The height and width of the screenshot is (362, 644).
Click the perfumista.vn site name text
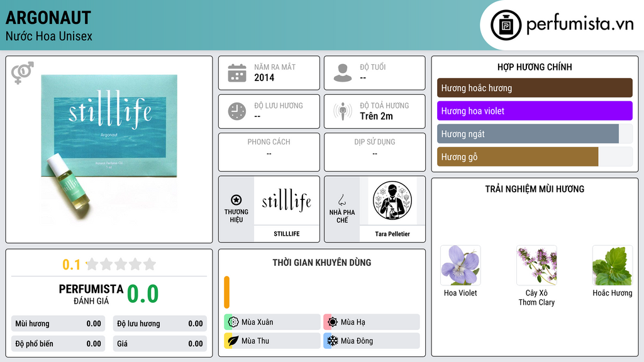coord(580,25)
